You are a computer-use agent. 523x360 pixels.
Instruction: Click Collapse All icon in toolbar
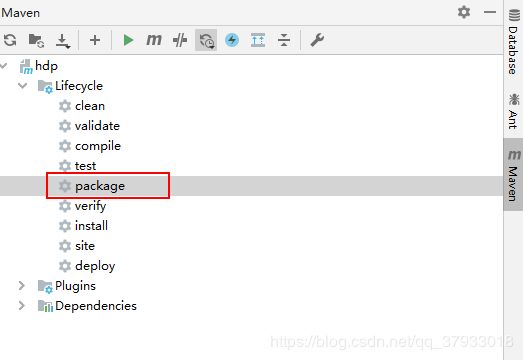click(x=284, y=40)
